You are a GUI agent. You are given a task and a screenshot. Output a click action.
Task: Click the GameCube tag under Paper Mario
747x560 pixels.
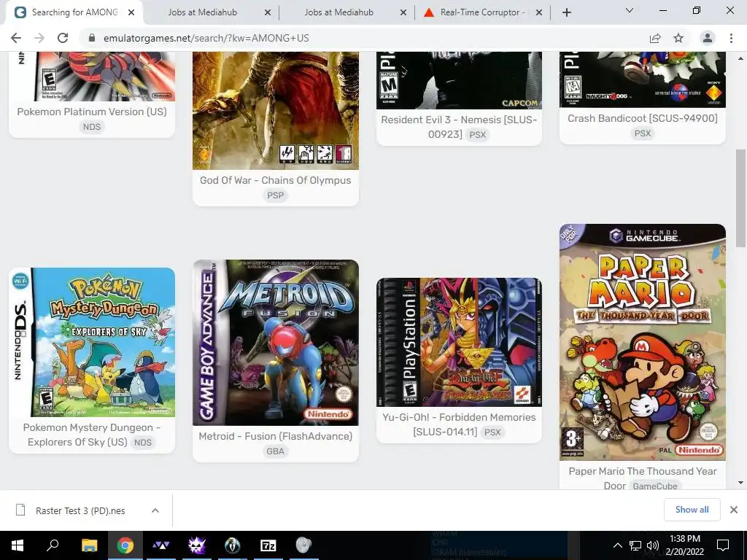pos(654,486)
